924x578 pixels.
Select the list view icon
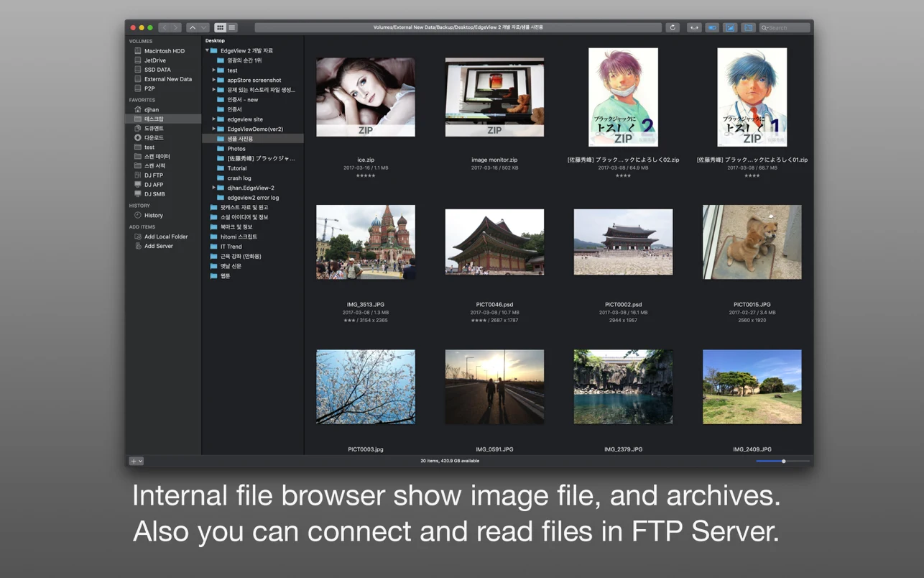click(231, 27)
